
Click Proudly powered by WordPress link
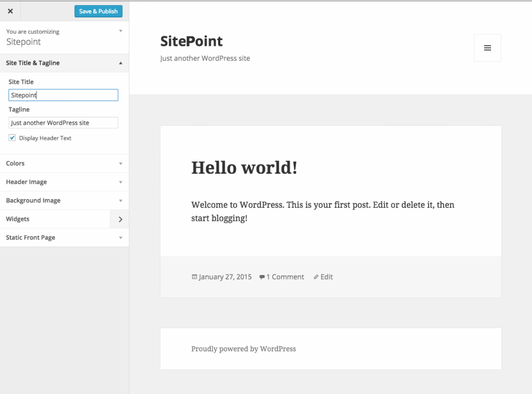[243, 349]
